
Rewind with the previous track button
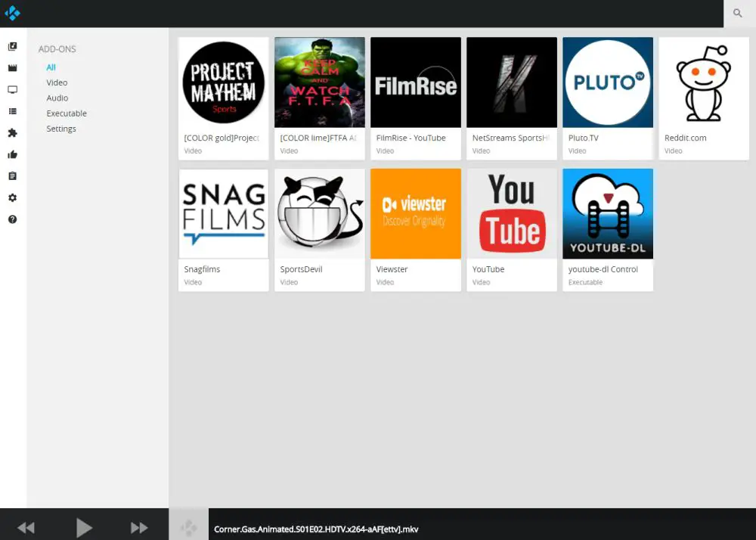coord(26,528)
